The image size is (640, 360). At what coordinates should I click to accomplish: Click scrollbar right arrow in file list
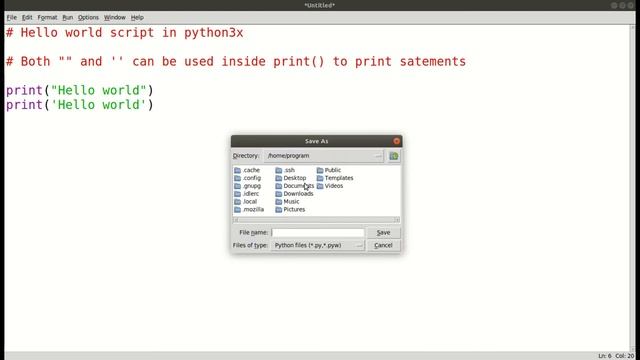[397, 220]
